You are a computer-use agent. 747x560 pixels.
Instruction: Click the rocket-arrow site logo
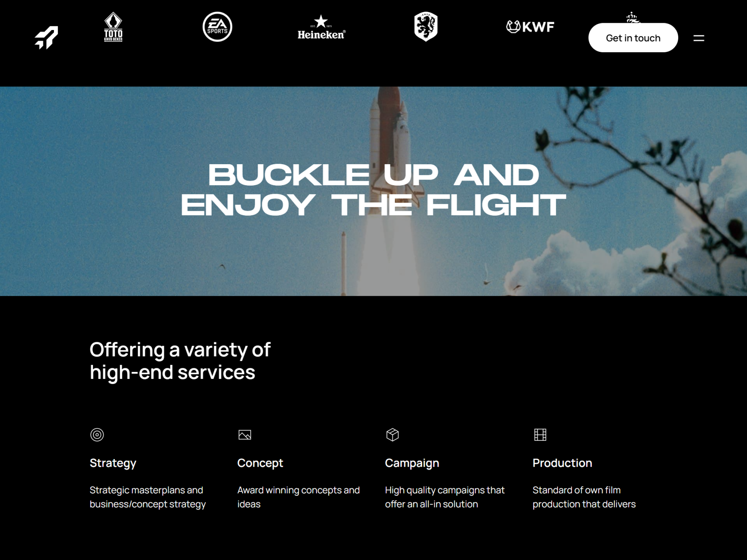tap(46, 38)
